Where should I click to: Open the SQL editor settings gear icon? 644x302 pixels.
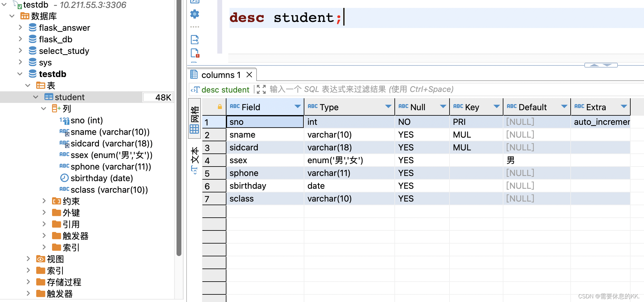click(194, 14)
